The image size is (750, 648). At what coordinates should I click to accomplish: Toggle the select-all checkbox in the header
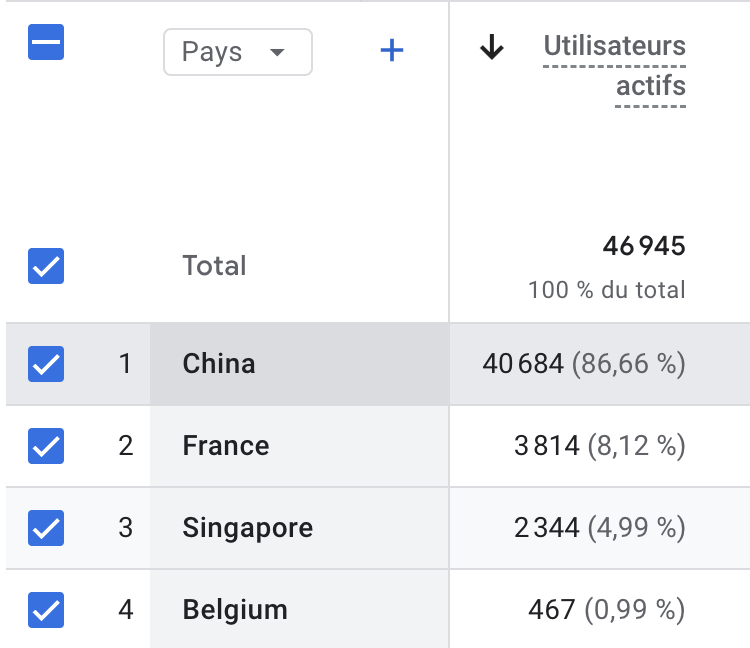pyautogui.click(x=46, y=42)
